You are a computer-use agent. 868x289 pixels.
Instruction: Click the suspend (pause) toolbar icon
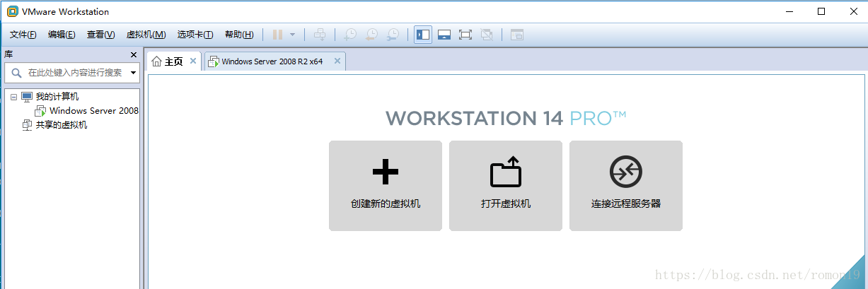pos(277,35)
